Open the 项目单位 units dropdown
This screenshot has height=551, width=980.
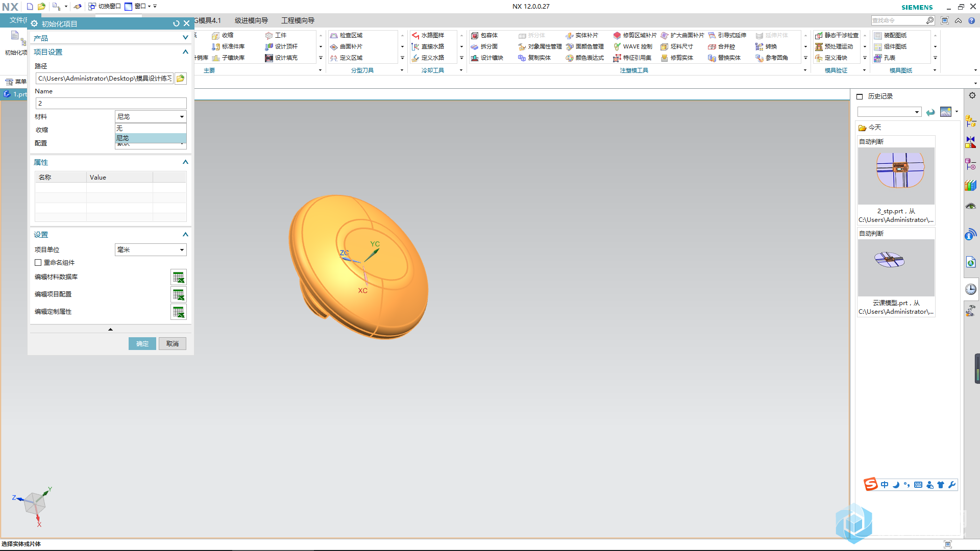tap(151, 250)
